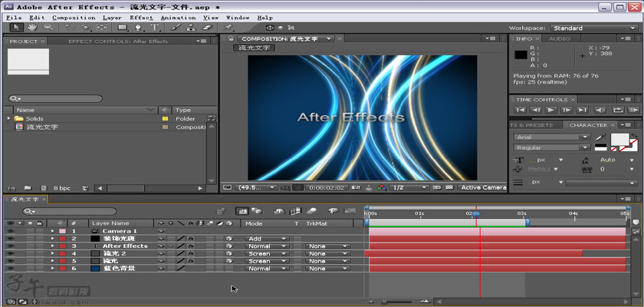Open the Workspace Standard dropdown
644x307 pixels.
coord(593,28)
